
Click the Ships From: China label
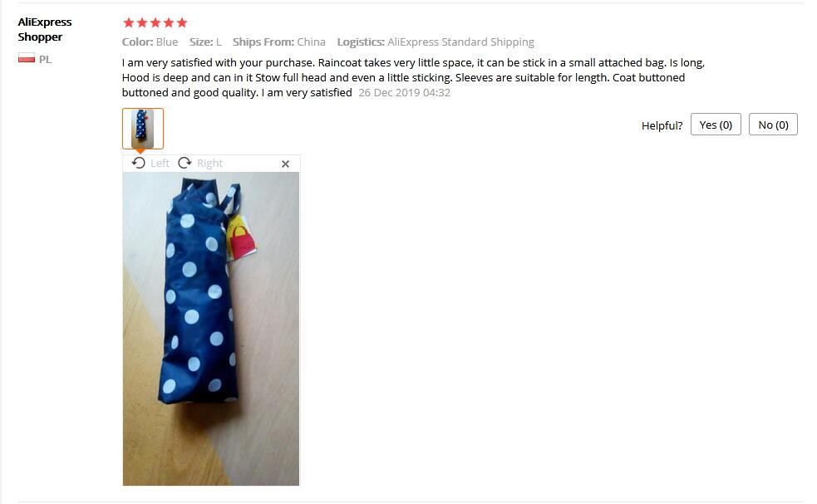click(x=278, y=42)
